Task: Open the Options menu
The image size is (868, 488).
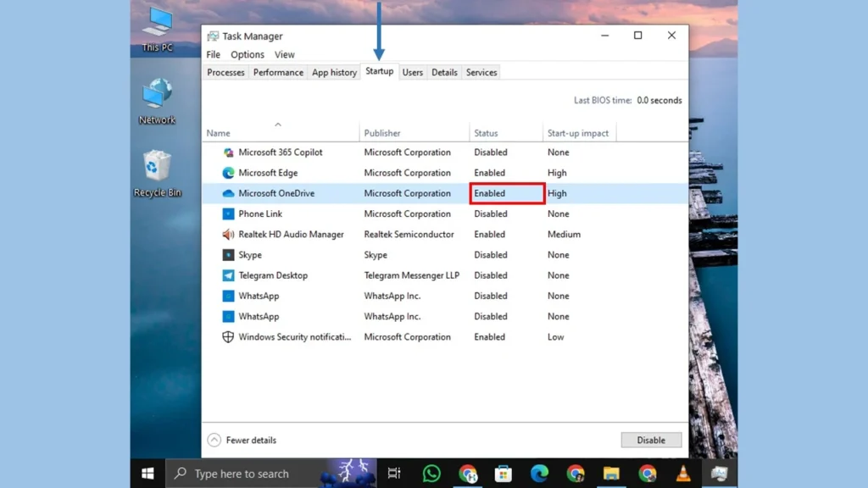Action: 248,54
